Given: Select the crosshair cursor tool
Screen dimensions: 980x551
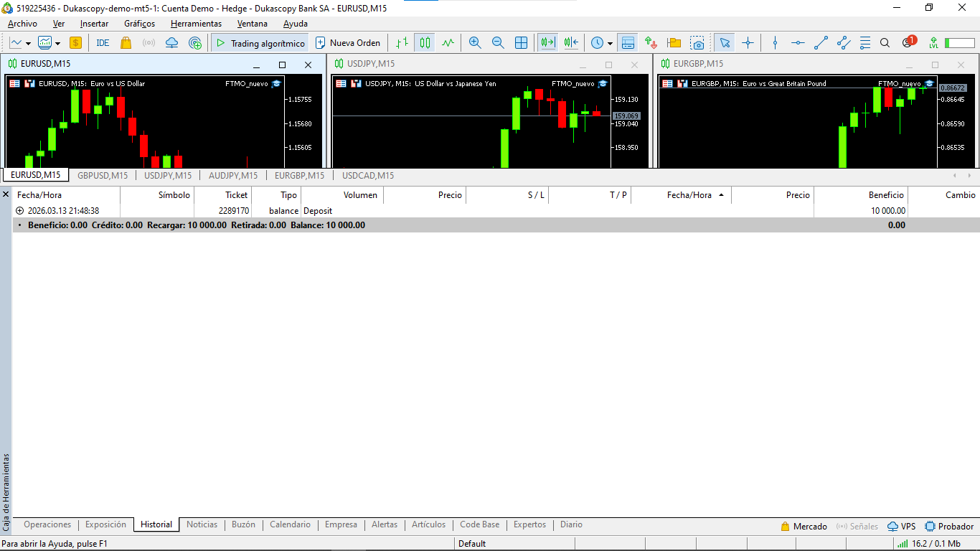Looking at the screenshot, I should click(x=748, y=43).
